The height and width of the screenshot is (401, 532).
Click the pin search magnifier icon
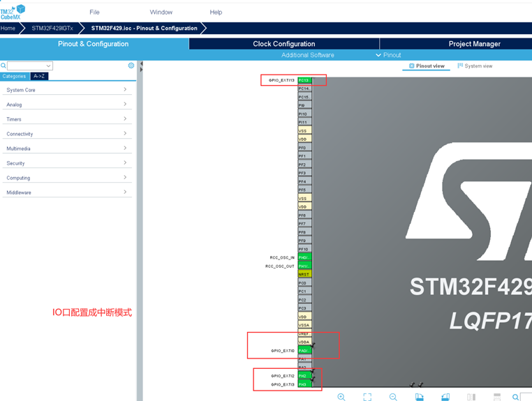515,397
